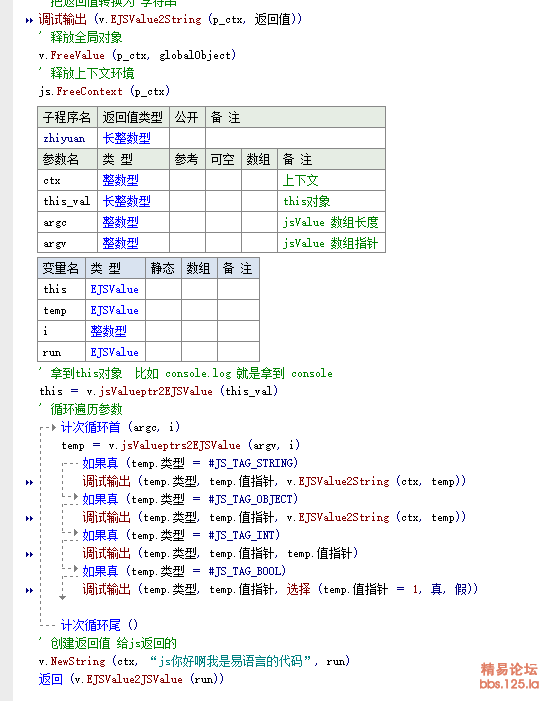Select the parameter name argc
This screenshot has height=701, width=552.
(67, 222)
